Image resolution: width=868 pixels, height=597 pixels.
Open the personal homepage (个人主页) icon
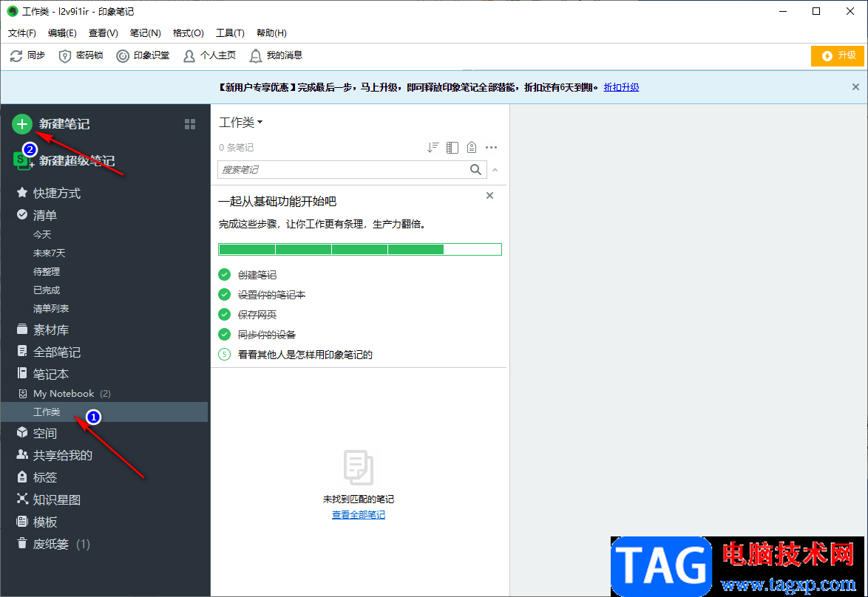click(x=189, y=55)
